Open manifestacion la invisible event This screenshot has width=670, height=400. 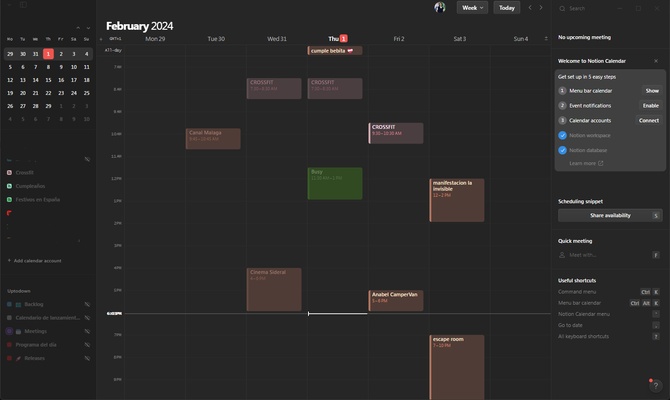[457, 200]
